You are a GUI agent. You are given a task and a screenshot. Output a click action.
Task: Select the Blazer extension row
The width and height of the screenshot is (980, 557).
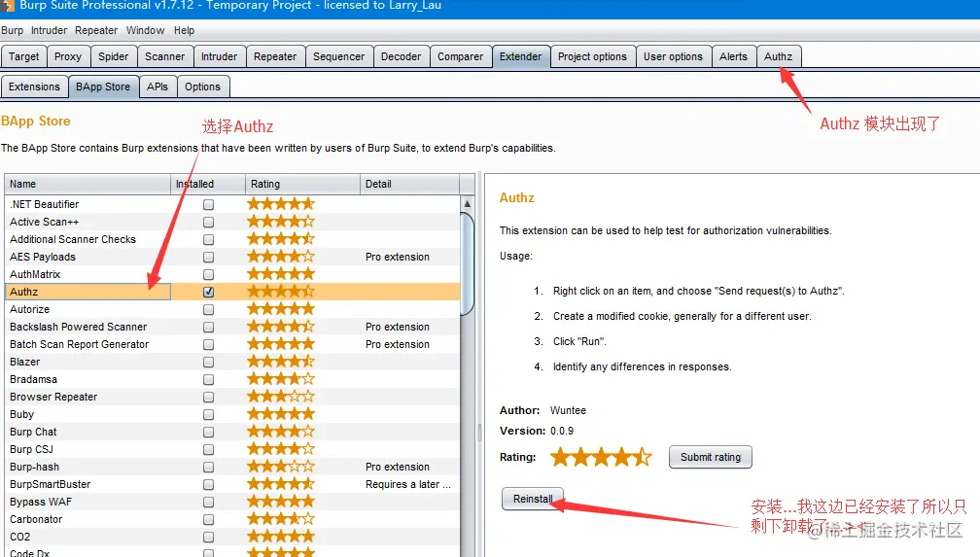(x=232, y=362)
